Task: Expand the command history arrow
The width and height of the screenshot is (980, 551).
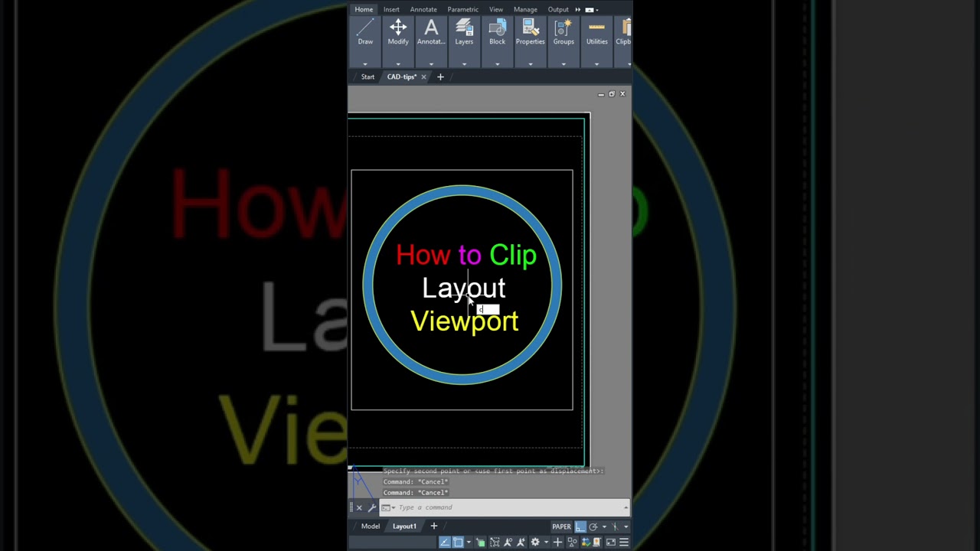Action: click(626, 507)
